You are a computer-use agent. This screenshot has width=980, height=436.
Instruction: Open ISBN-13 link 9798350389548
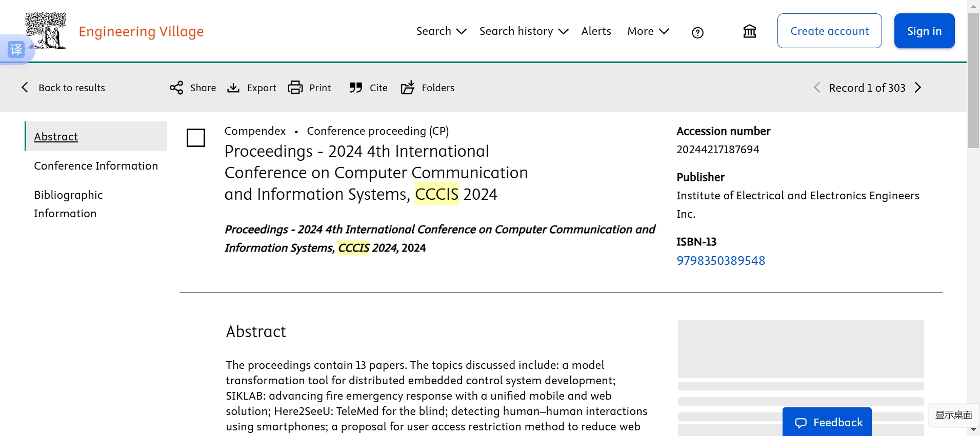pos(721,261)
